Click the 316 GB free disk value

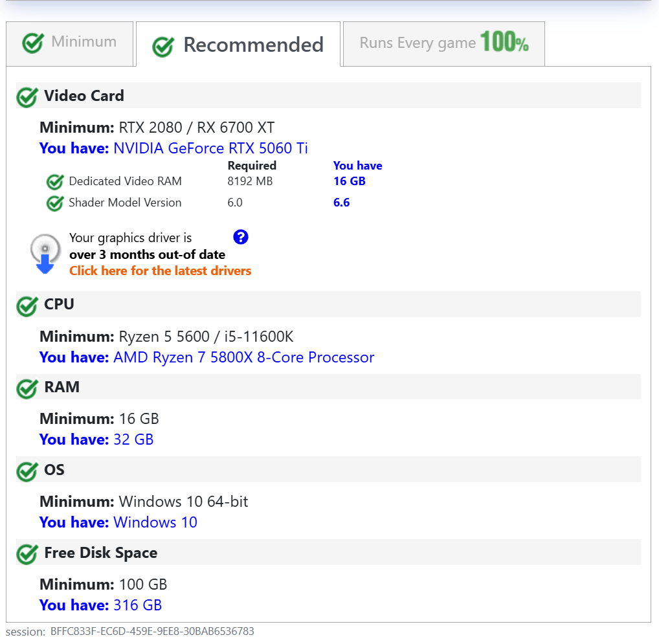pyautogui.click(x=137, y=605)
